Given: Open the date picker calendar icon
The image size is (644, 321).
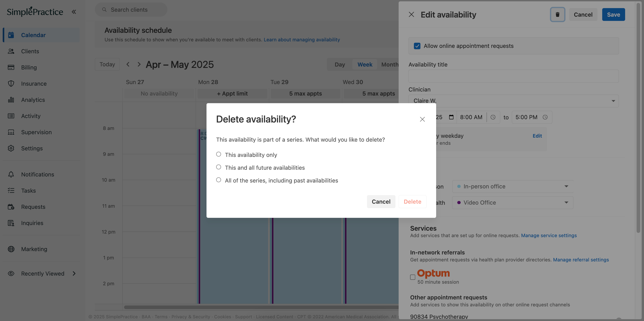Looking at the screenshot, I should (x=451, y=117).
